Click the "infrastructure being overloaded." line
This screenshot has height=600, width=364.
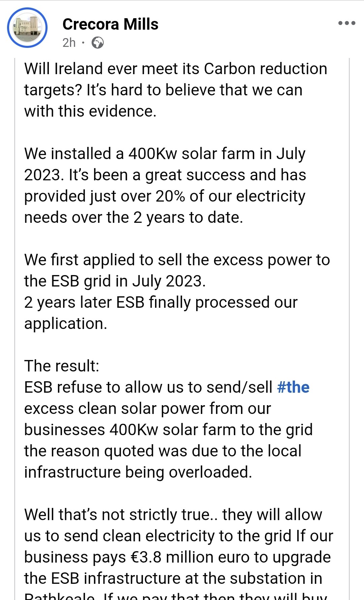pyautogui.click(x=138, y=472)
